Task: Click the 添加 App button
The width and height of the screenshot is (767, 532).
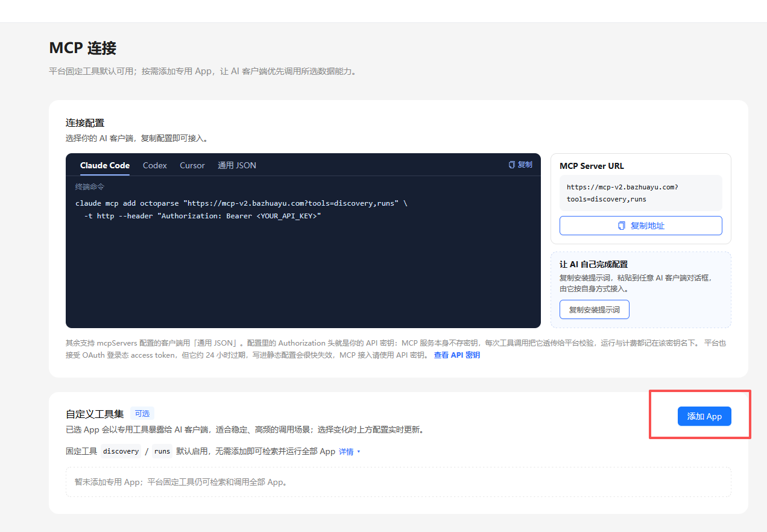Action: coord(704,416)
